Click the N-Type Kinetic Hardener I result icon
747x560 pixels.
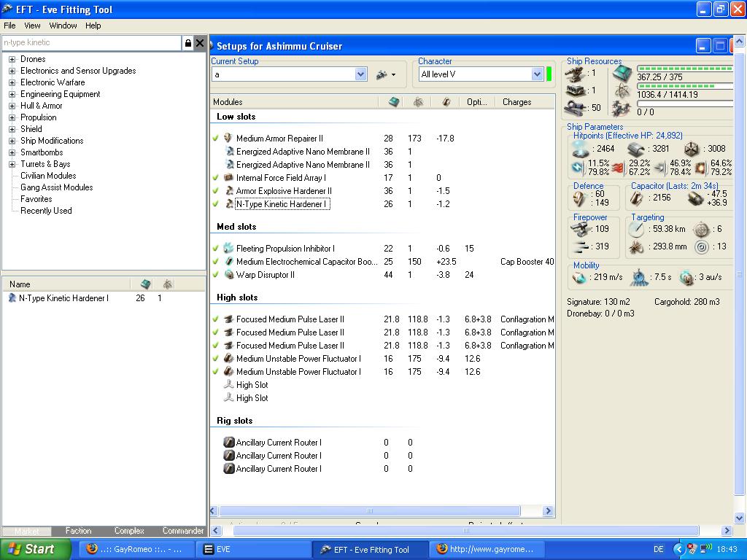(x=12, y=298)
